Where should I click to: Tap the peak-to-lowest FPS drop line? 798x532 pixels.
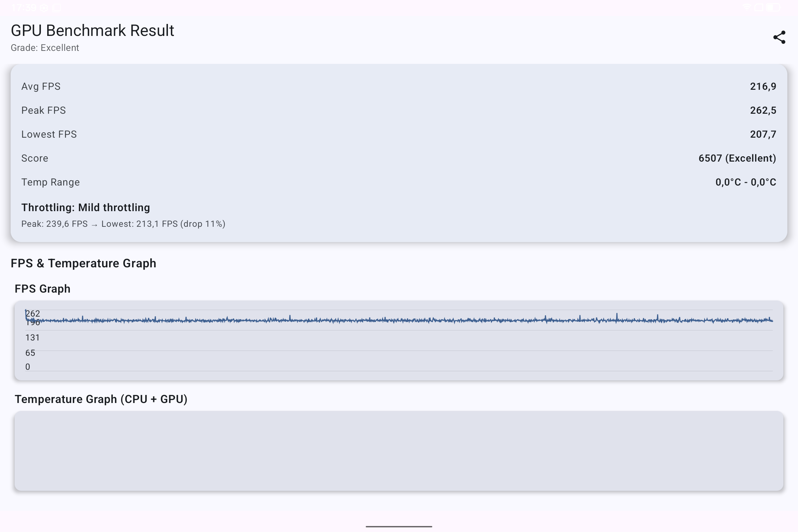click(123, 224)
